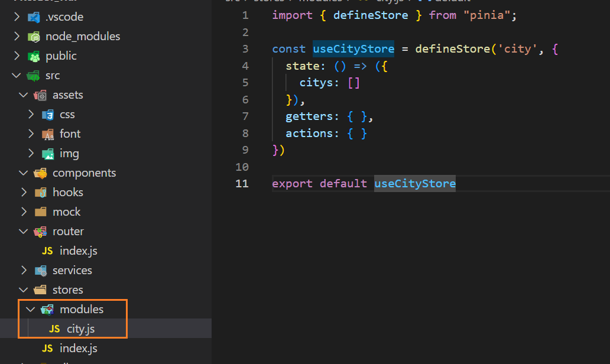Click the router folder icon
Screen dimensions: 610x364
tap(40, 232)
